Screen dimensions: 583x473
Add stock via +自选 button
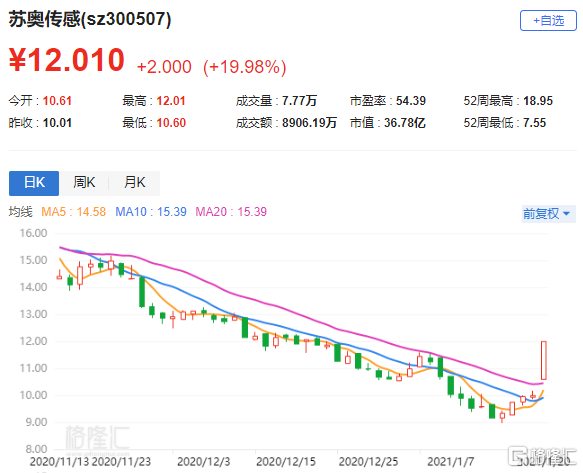click(x=548, y=20)
